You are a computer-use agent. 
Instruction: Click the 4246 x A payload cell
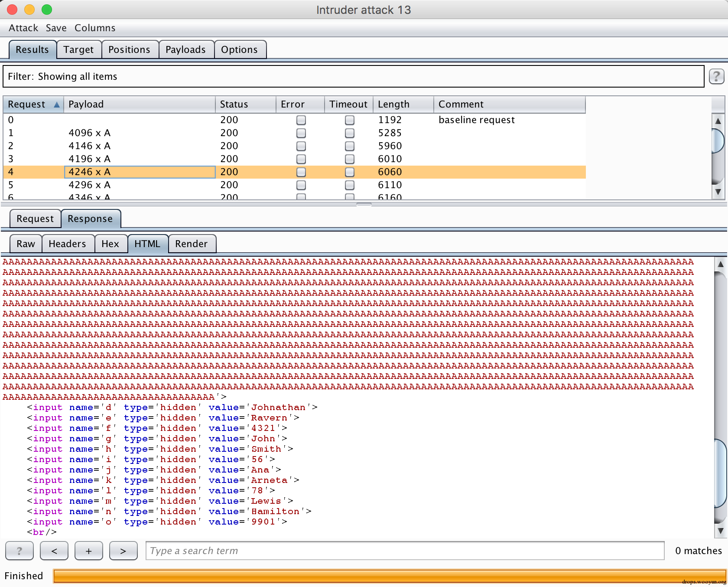pyautogui.click(x=140, y=172)
